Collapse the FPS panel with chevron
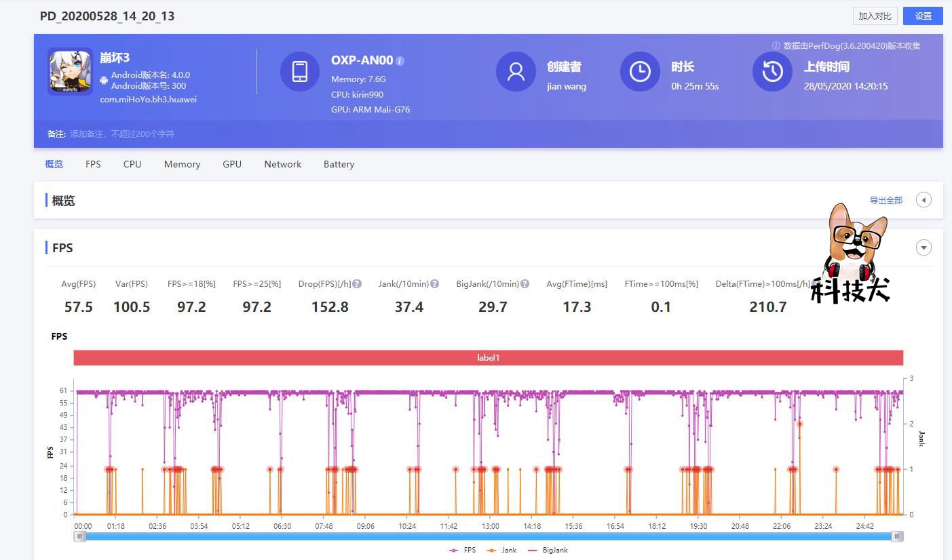Image resolution: width=952 pixels, height=560 pixels. point(924,247)
